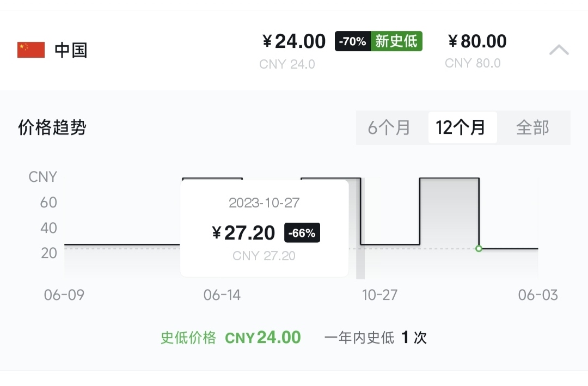Click the green 新史低 badge

tap(396, 41)
